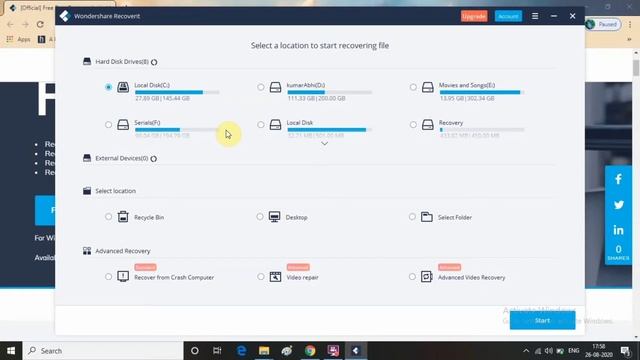Click the Select Folder icon
The width and height of the screenshot is (640, 360).
click(x=427, y=217)
